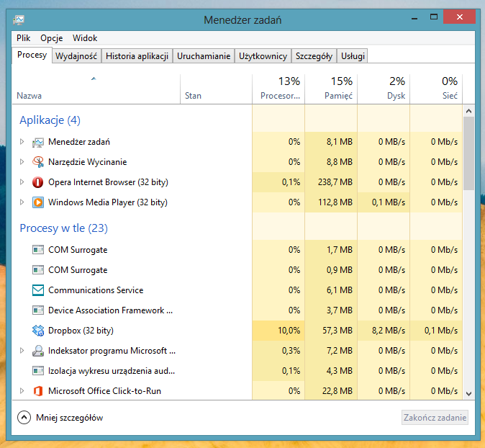
Task: Click the COM Surrogate 0,9 MB row icon
Action: click(38, 270)
